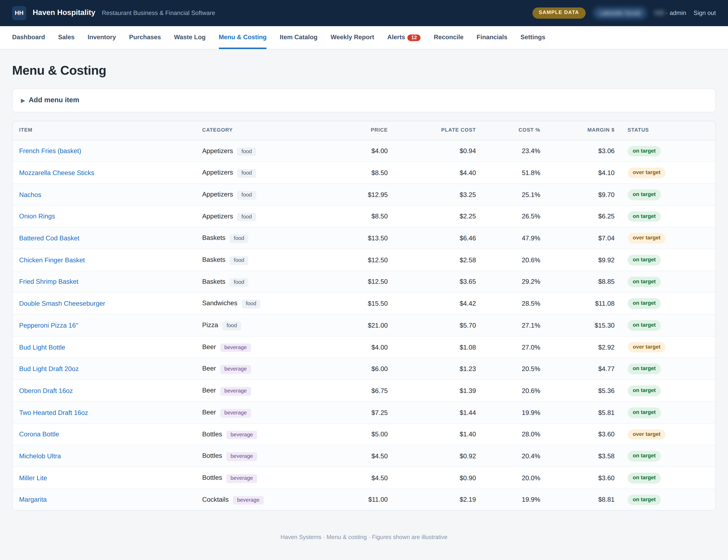This screenshot has width=728, height=560.
Task: Switch to the Sales tab
Action: coord(66,37)
